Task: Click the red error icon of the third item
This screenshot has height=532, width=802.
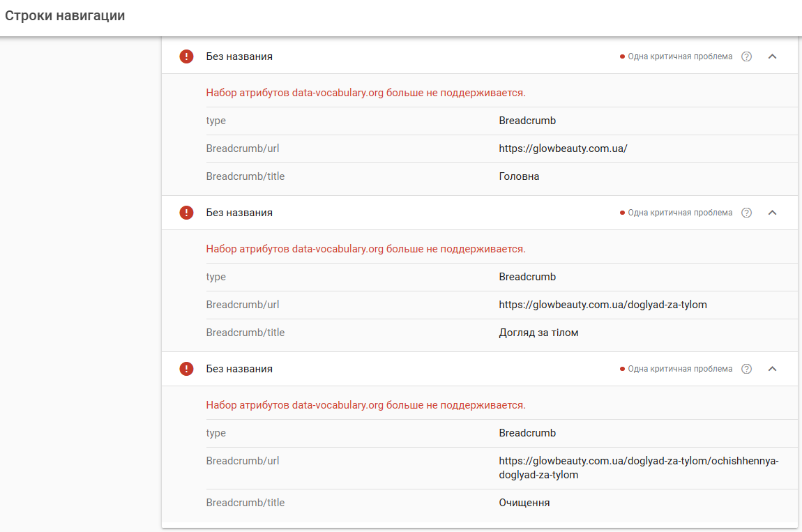Action: point(186,369)
